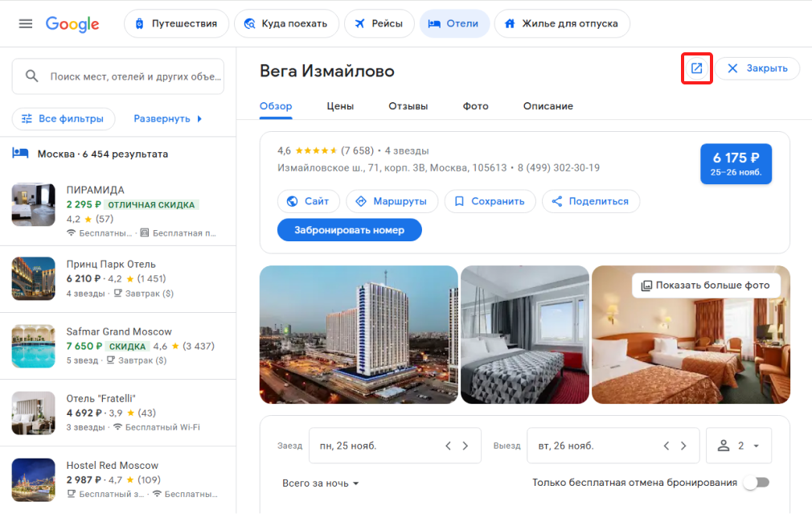Previous check-out date arrow

[666, 446]
